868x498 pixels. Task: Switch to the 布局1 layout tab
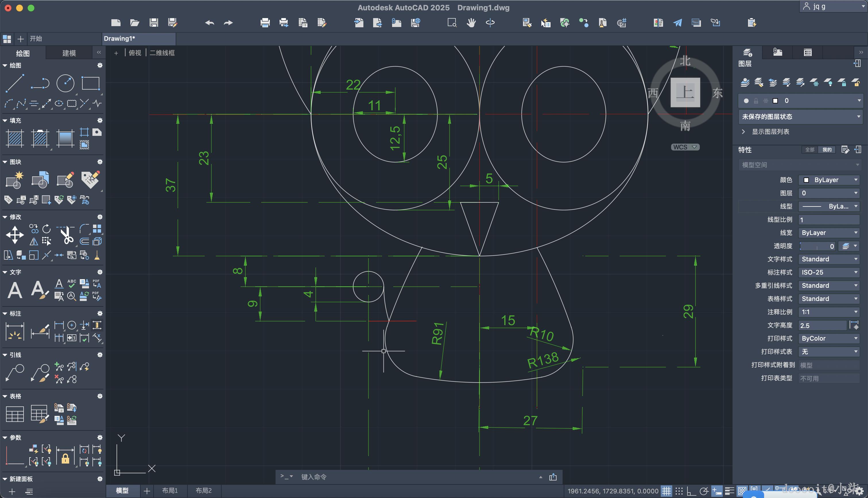(170, 491)
